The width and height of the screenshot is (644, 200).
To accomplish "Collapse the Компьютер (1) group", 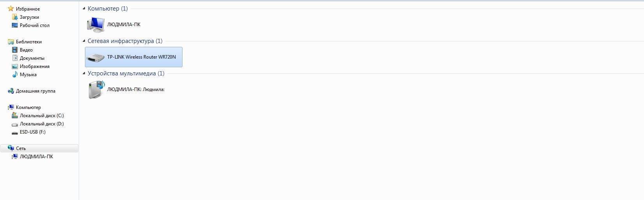I will (84, 9).
